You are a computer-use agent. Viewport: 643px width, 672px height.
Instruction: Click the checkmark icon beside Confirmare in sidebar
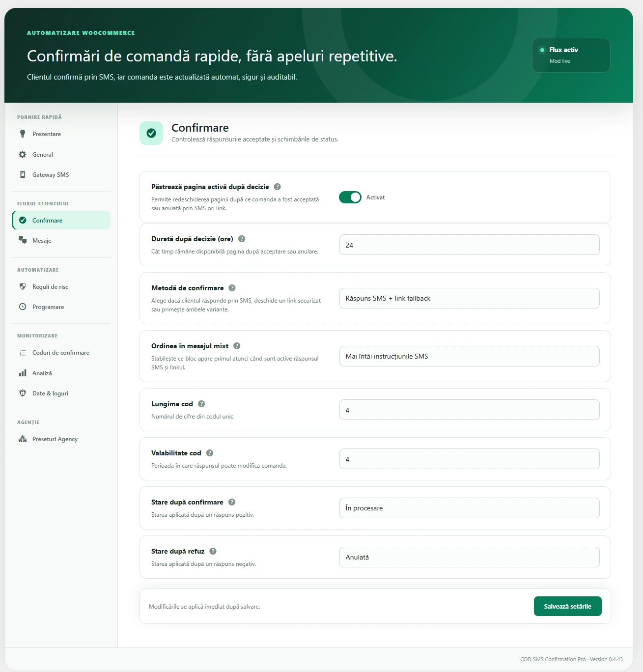(x=23, y=220)
